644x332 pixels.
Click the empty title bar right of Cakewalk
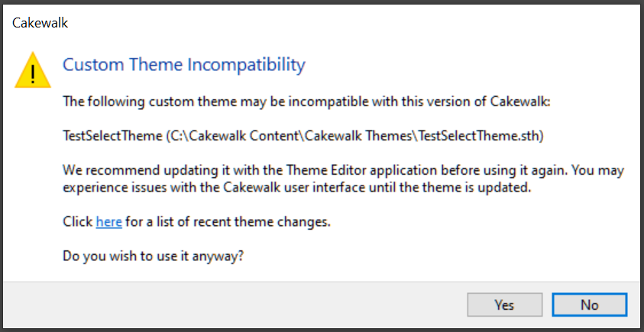click(344, 23)
